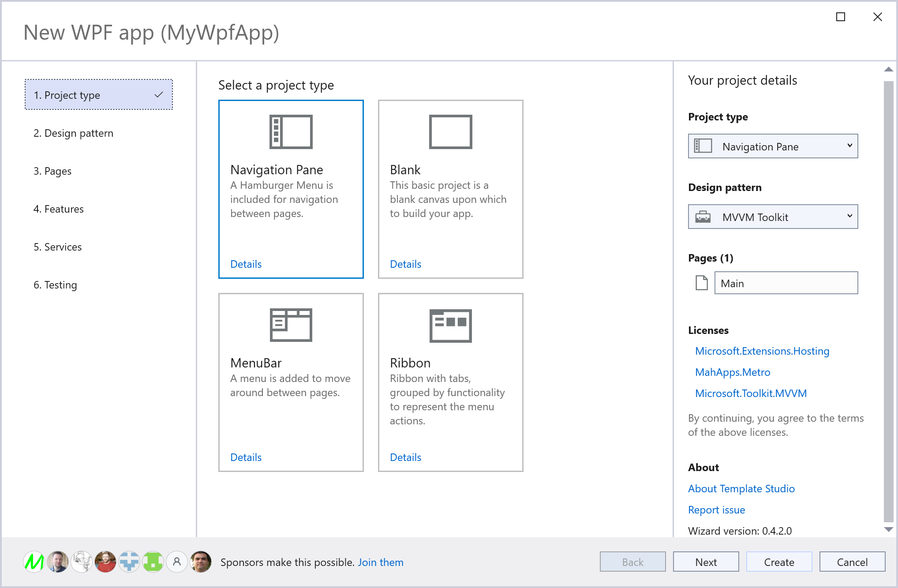Click the Main page name field
898x588 pixels.
point(786,283)
